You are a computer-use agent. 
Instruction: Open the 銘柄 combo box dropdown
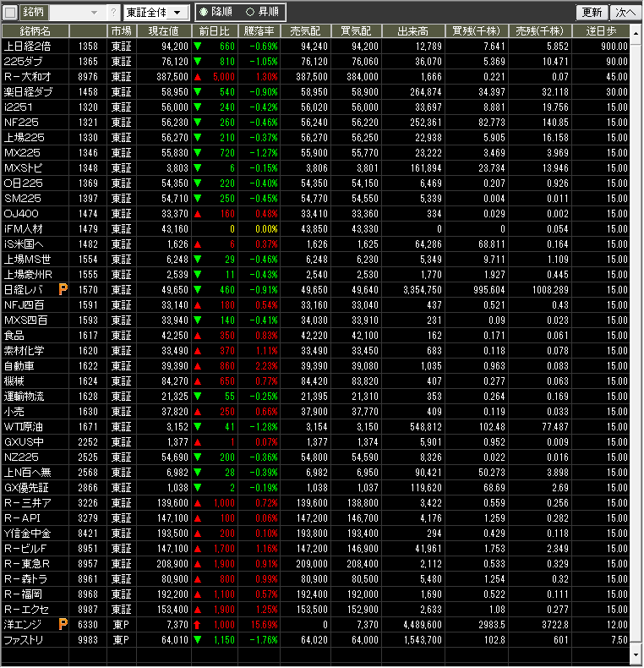pyautogui.click(x=93, y=13)
